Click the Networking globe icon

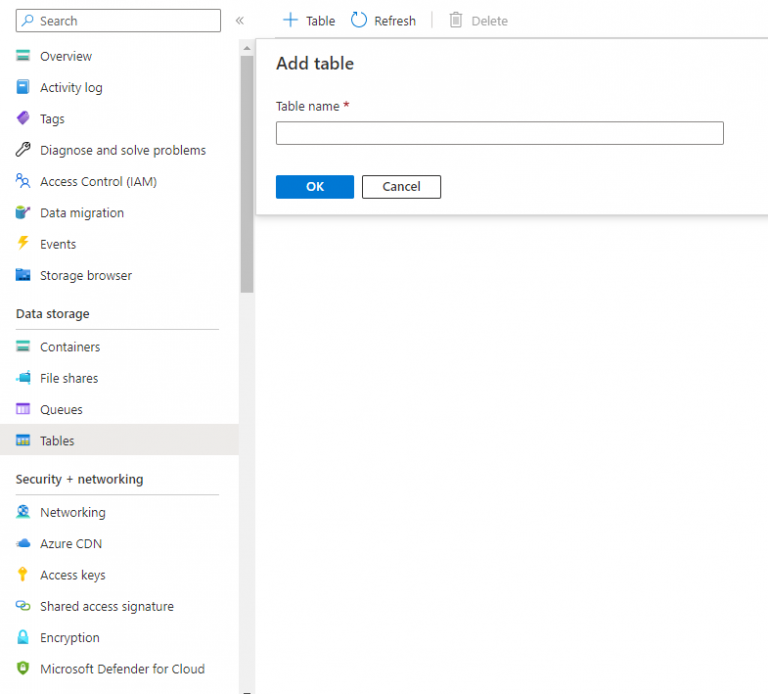tap(23, 512)
